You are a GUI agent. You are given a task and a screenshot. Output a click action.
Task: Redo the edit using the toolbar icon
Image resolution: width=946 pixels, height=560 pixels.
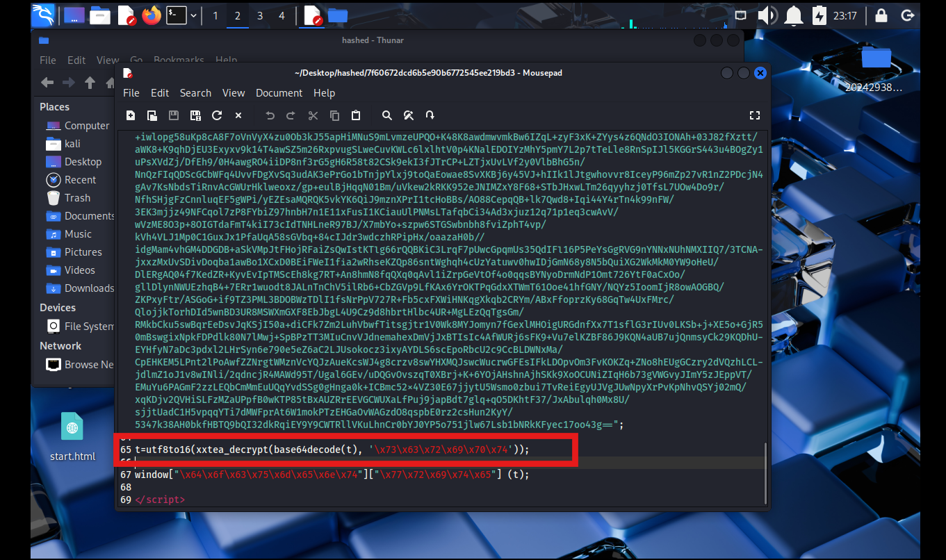click(291, 115)
